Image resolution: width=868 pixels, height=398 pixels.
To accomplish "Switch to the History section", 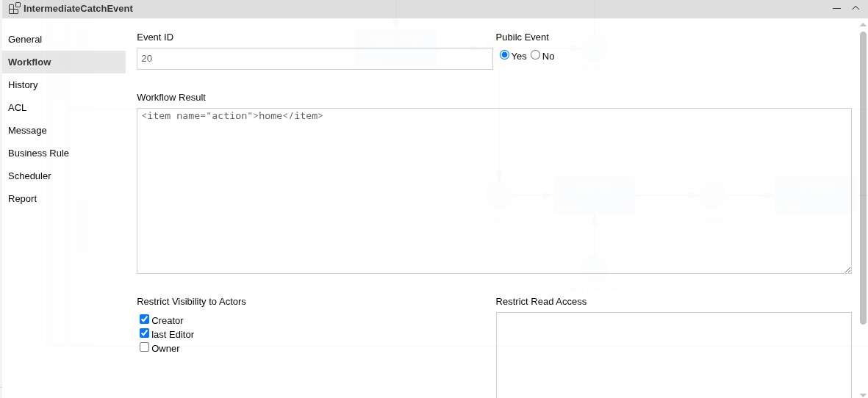I will tap(23, 85).
